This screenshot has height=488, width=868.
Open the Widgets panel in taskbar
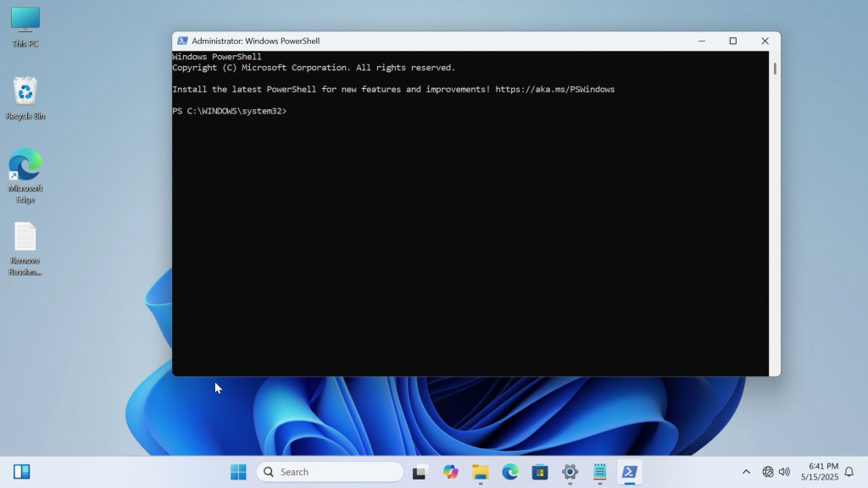[21, 471]
